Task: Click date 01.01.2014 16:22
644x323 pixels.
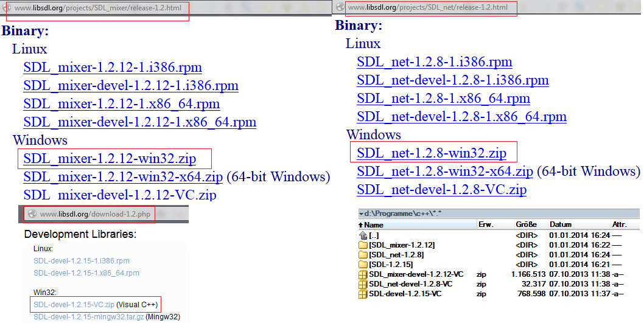Action: coord(579,245)
